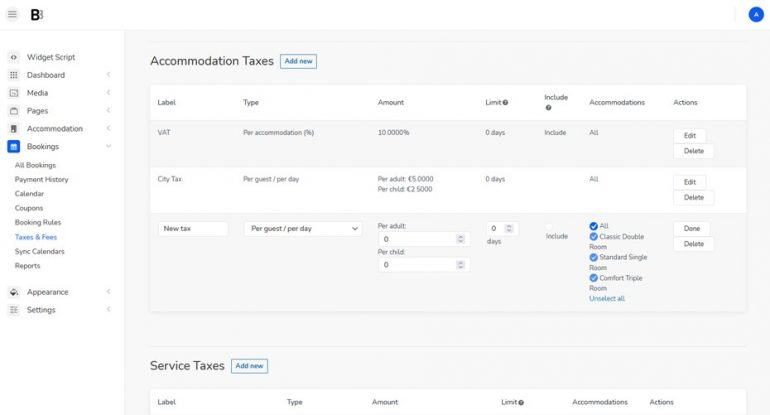The image size is (770, 415).
Task: Open the Per guest / per day dropdown
Action: pyautogui.click(x=303, y=229)
